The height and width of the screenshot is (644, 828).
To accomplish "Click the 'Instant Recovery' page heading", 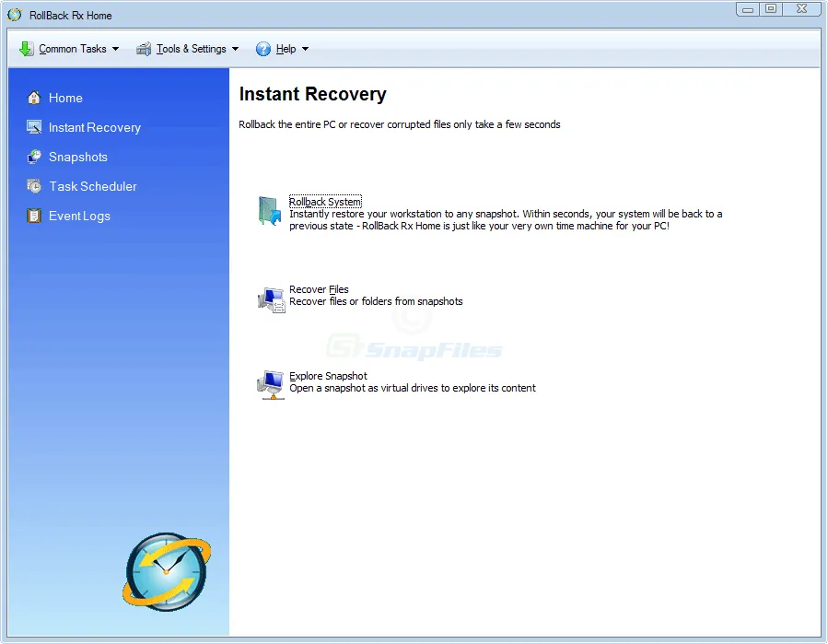I will point(312,94).
